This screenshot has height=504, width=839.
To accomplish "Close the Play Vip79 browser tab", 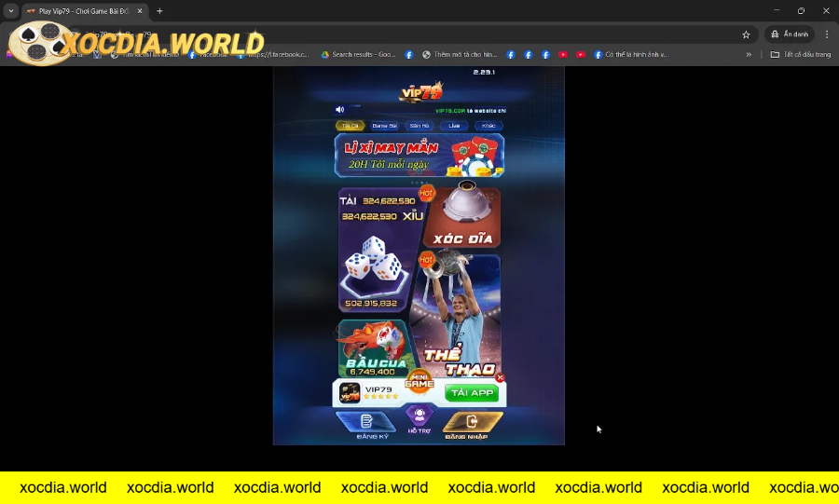I will [140, 10].
